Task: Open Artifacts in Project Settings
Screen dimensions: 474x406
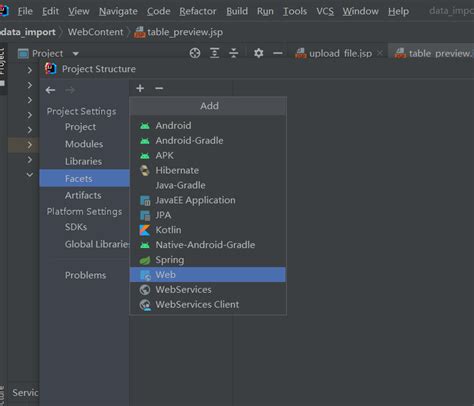Action: click(83, 195)
